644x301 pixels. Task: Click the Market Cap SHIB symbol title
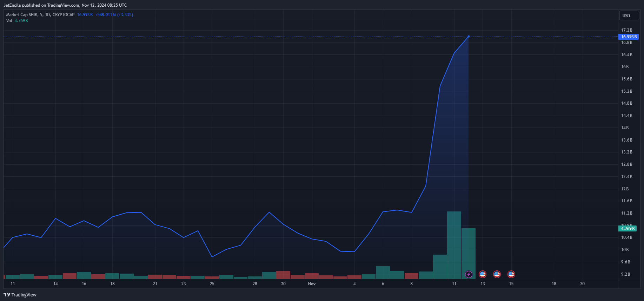click(22, 15)
